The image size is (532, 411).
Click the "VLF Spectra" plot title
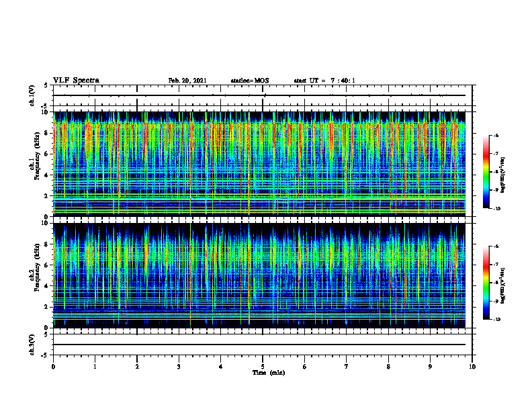coord(76,81)
